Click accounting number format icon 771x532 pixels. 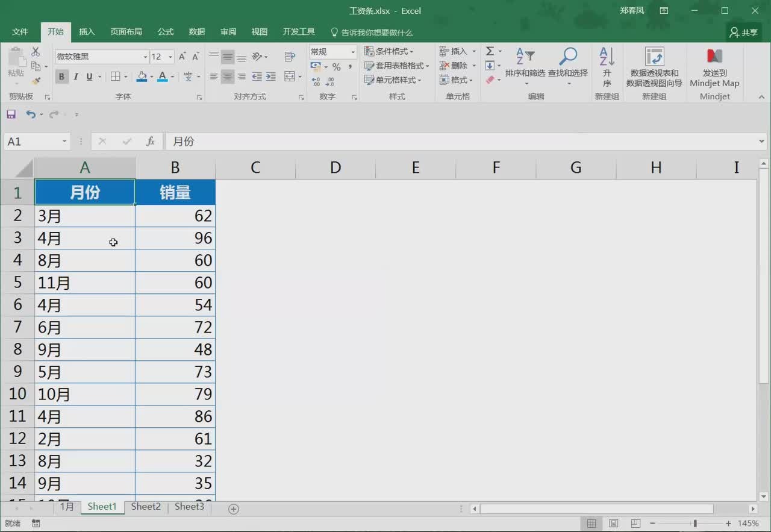point(316,67)
